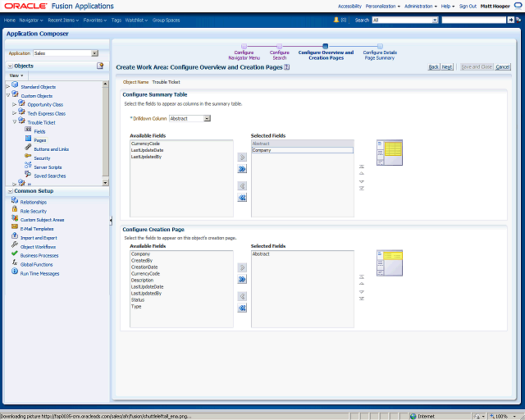Viewport: 525px width, 420px height.
Task: Open Server Scripts under Trouble Ticket
Action: pyautogui.click(x=48, y=167)
